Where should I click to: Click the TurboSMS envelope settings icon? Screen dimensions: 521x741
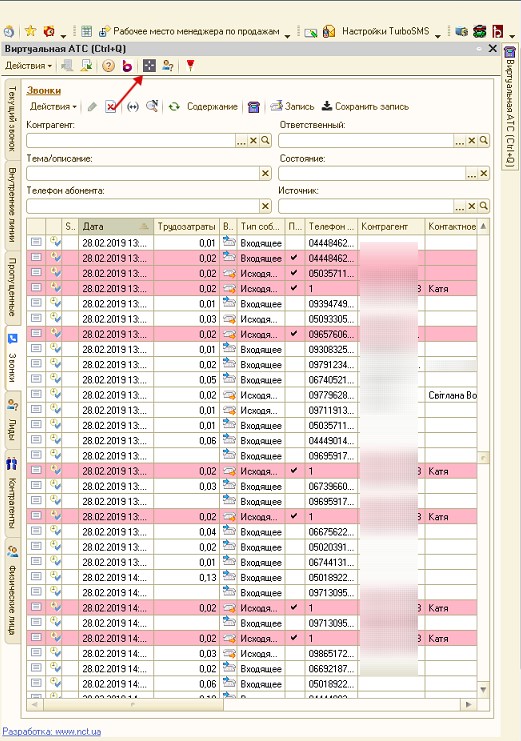(x=329, y=32)
